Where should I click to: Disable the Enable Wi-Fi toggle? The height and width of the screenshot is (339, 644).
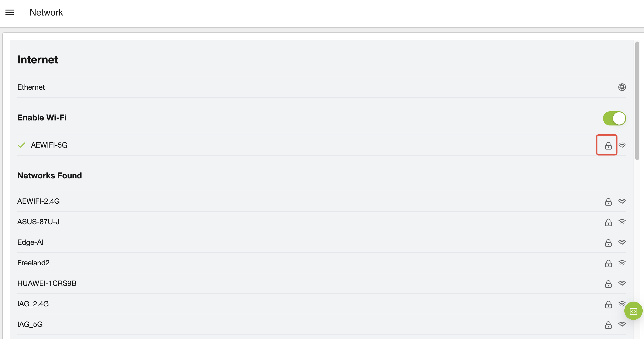point(614,118)
